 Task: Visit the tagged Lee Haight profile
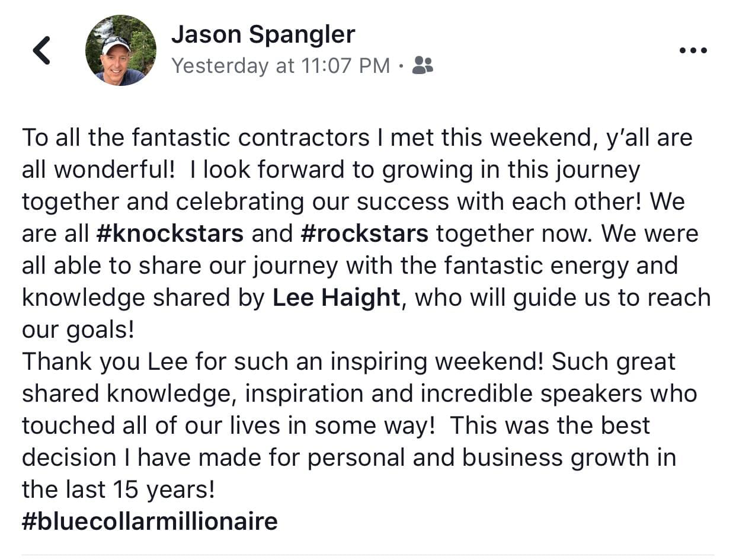tap(337, 297)
